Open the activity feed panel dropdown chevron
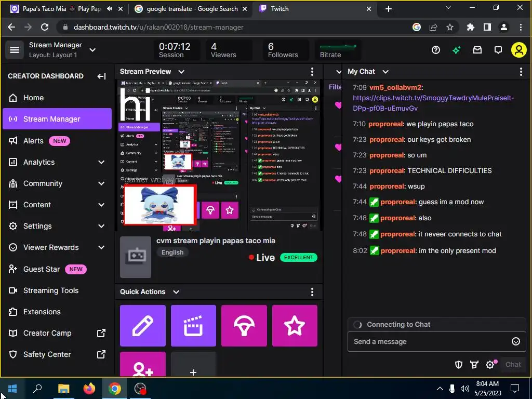The image size is (532, 399). tap(338, 72)
